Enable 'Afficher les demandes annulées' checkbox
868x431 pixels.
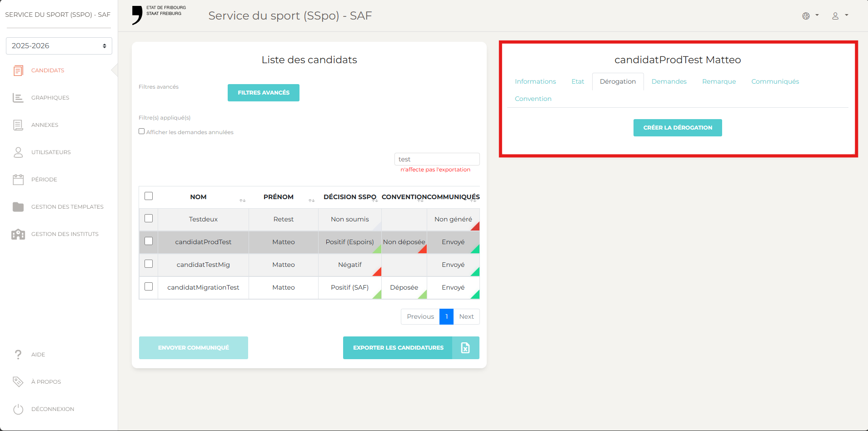[142, 131]
